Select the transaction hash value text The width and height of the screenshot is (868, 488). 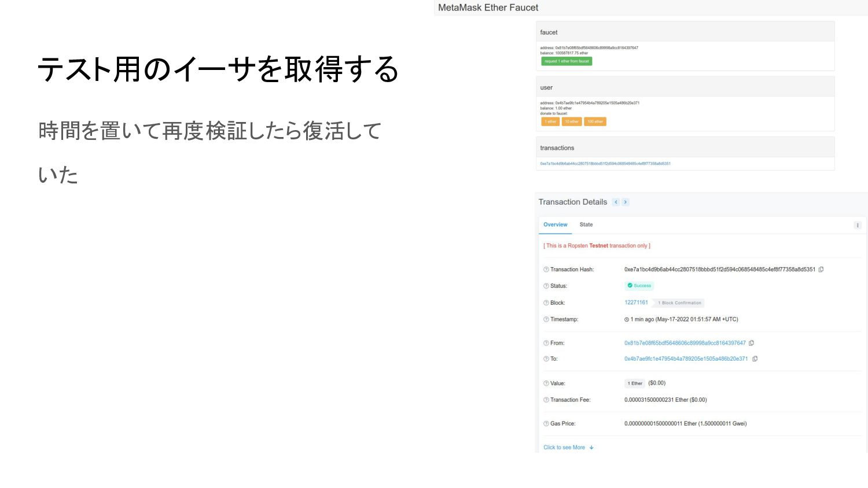pos(720,269)
